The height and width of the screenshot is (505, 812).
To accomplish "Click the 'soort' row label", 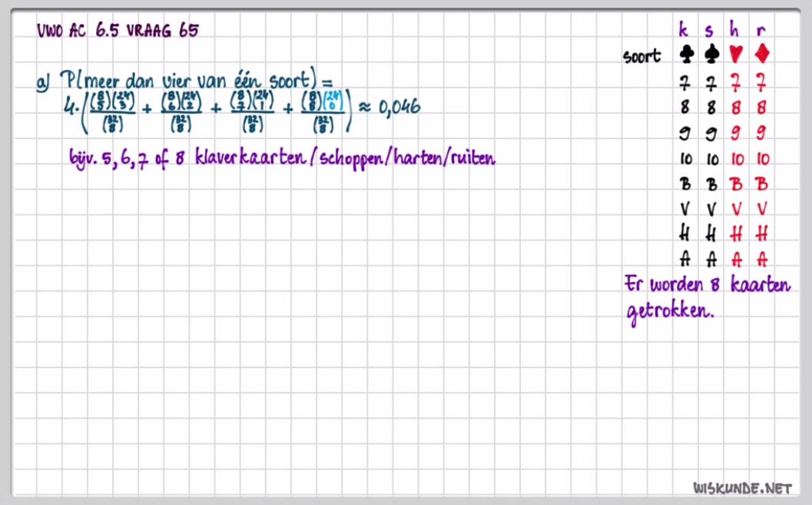I will [x=641, y=55].
